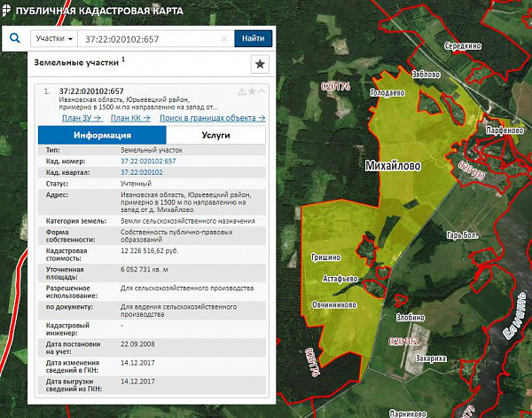
Task: Open cadastral quarter 37:22:020102 link
Action: 142,171
